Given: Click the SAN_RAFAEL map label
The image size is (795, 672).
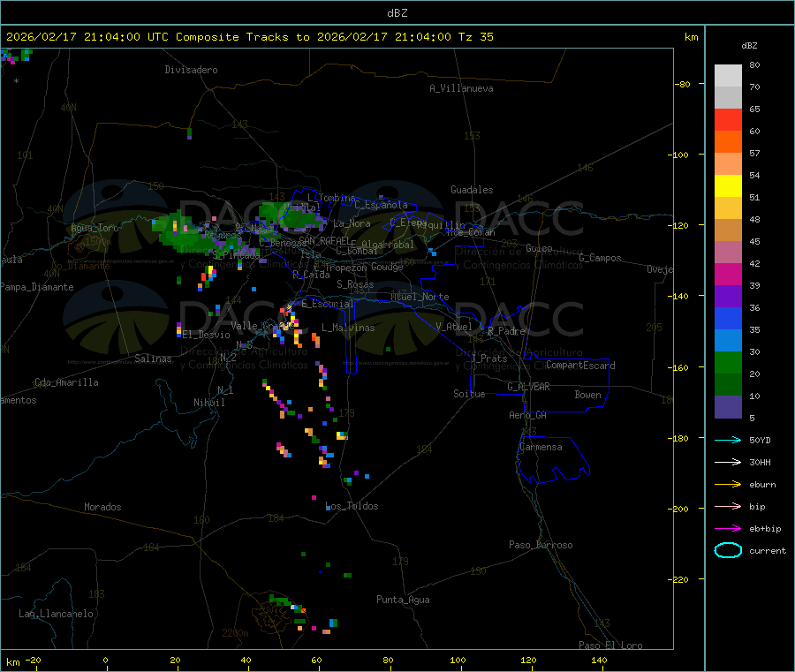Looking at the screenshot, I should (x=324, y=240).
